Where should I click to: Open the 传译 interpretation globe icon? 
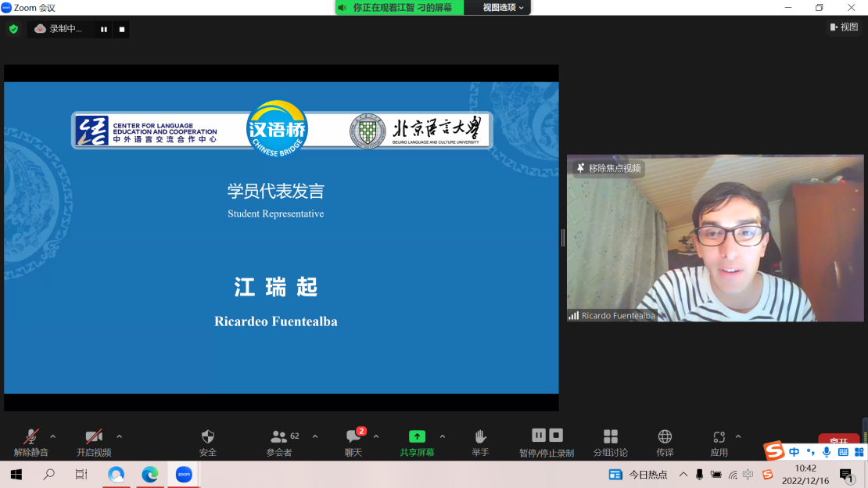coord(665,437)
